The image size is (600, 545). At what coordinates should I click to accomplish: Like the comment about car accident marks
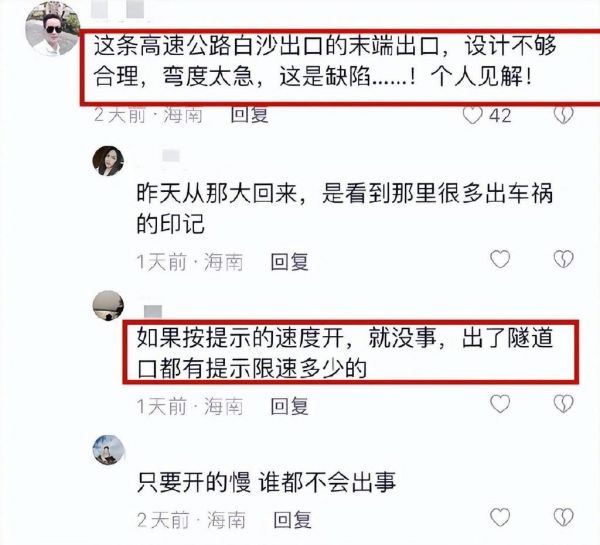(x=500, y=259)
